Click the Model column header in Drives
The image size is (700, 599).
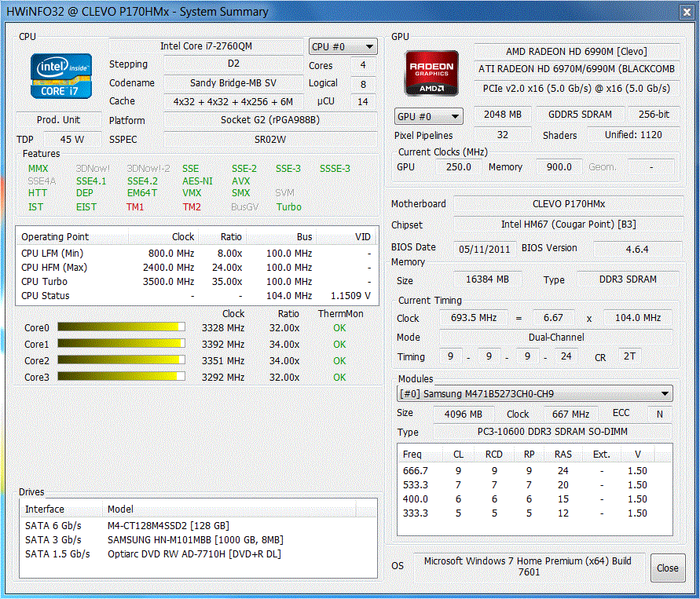[x=229, y=509]
